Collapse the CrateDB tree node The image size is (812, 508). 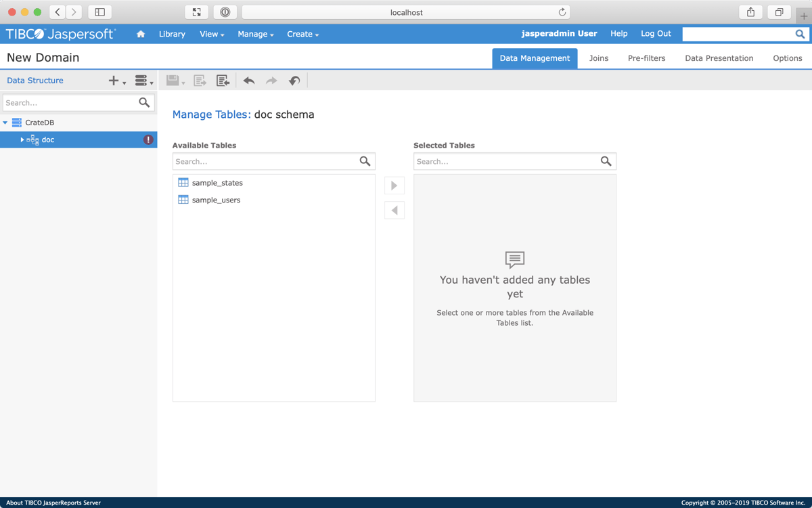(5, 123)
